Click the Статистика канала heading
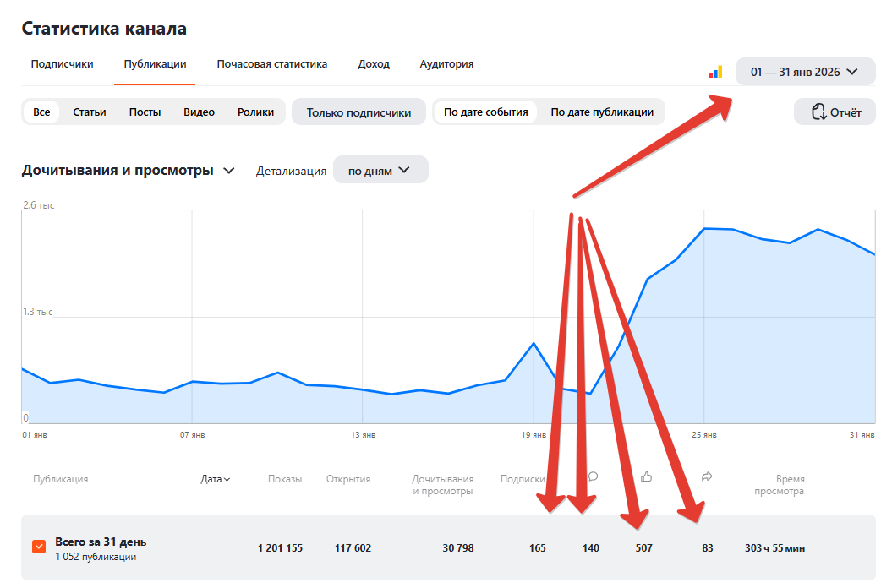 click(104, 29)
